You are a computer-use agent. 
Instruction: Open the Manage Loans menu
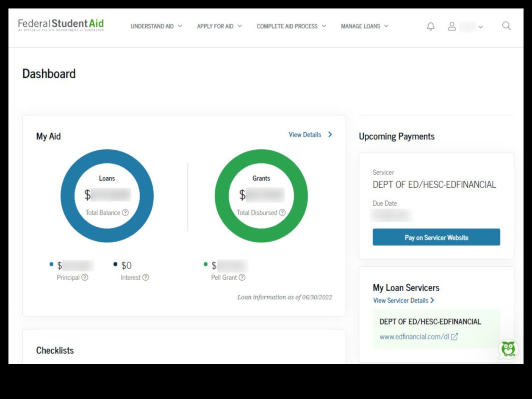click(x=365, y=26)
